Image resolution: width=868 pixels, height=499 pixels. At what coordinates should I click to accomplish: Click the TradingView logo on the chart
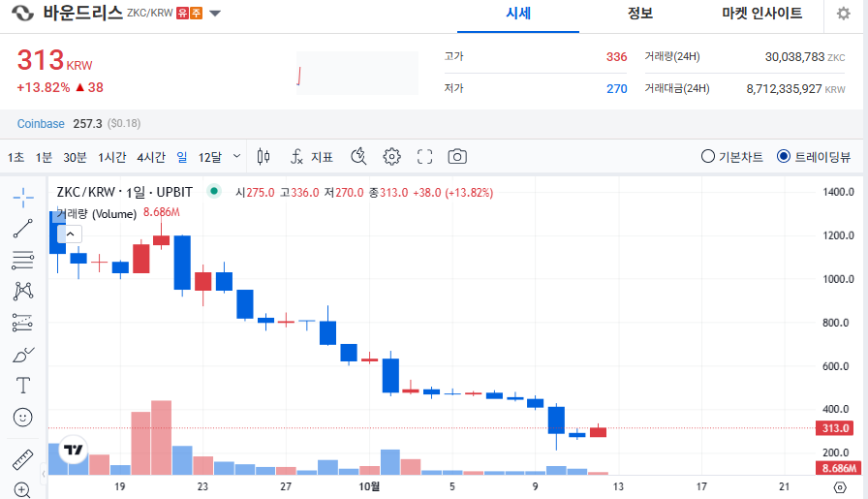click(x=73, y=450)
